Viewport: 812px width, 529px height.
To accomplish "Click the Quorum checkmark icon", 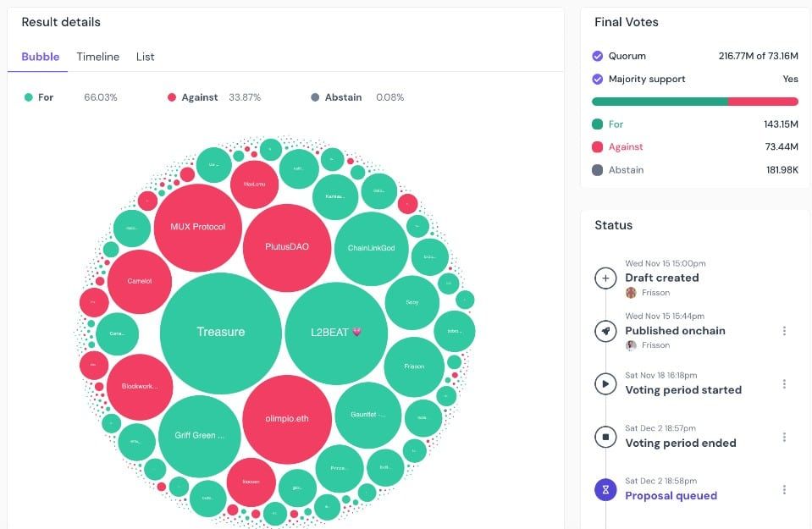I will click(598, 56).
